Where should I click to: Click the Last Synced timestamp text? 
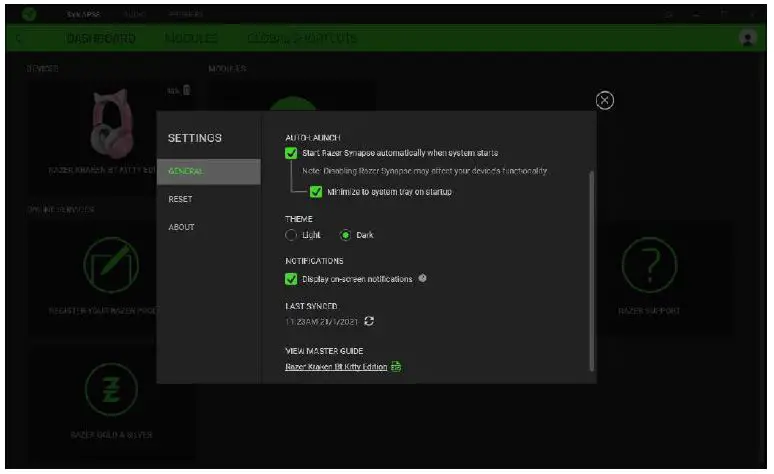point(321,322)
